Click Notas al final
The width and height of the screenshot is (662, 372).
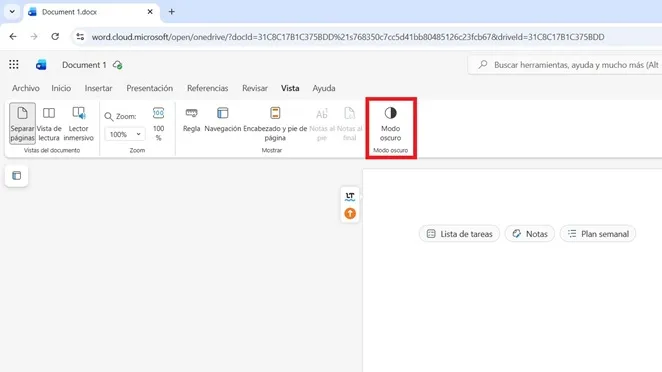[x=349, y=123]
